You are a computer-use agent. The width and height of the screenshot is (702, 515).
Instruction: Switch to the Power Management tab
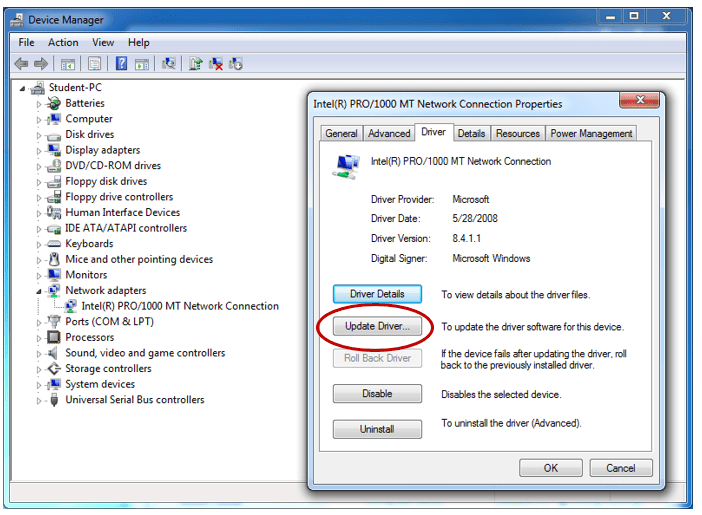click(x=591, y=133)
